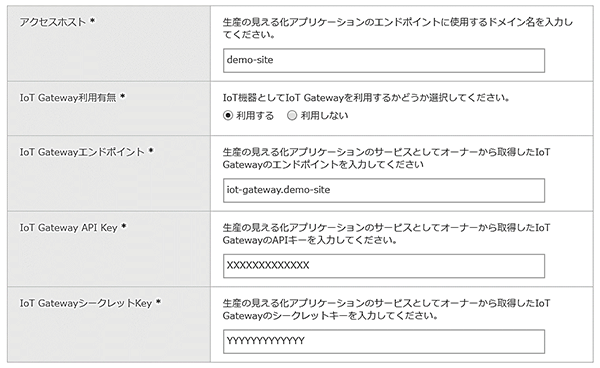Click the IoT Gateway API Key field
This screenshot has height=368, width=600.
pyautogui.click(x=384, y=266)
